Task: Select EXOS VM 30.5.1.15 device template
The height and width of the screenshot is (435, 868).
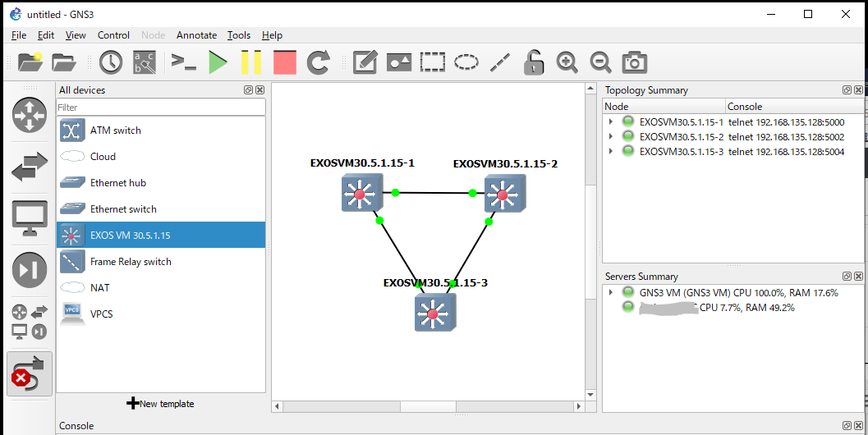Action: [161, 235]
